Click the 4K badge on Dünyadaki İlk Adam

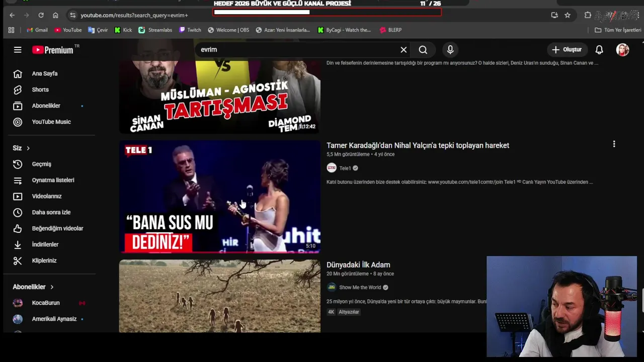pos(331,312)
